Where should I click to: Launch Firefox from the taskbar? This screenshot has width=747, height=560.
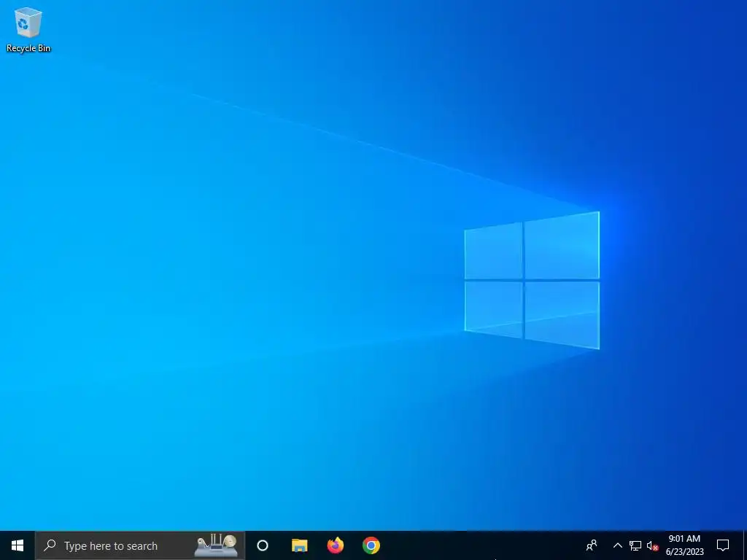(336, 545)
